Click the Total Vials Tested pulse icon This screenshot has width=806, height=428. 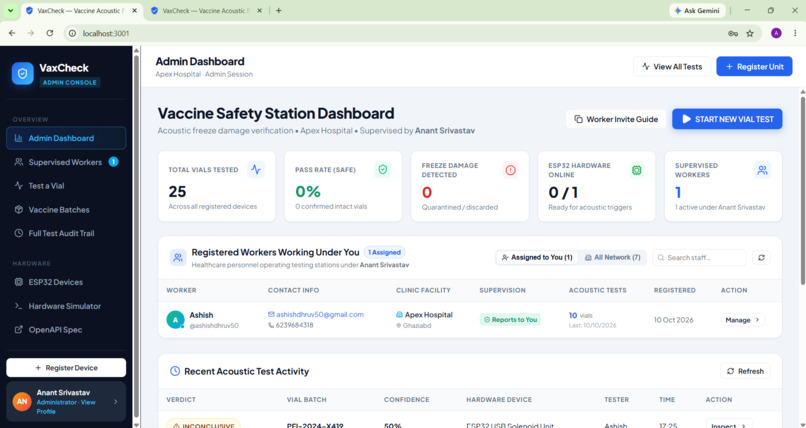256,170
